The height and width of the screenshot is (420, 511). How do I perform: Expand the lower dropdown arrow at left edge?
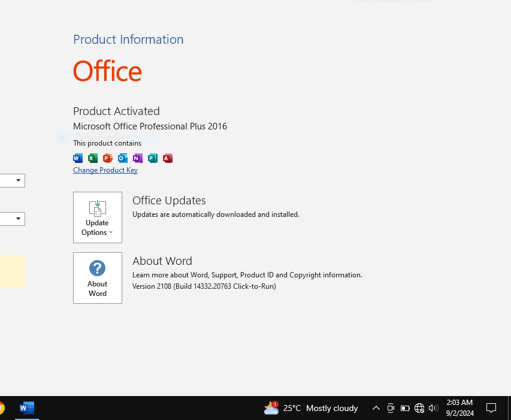(x=18, y=219)
